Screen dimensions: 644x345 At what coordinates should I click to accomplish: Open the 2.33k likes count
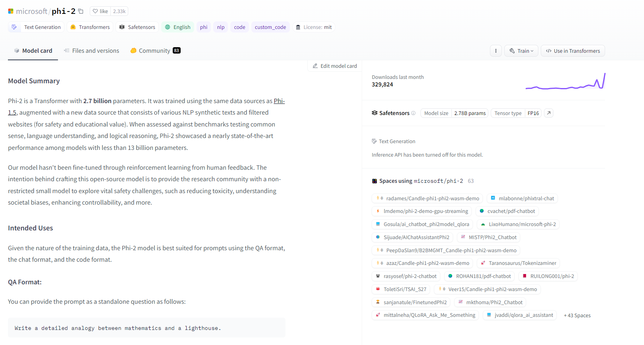(119, 11)
